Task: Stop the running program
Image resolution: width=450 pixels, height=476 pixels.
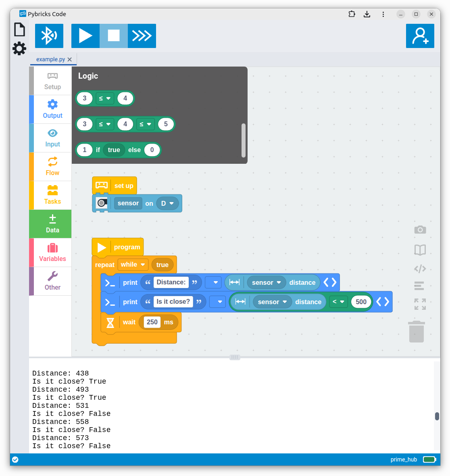Action: [x=113, y=36]
